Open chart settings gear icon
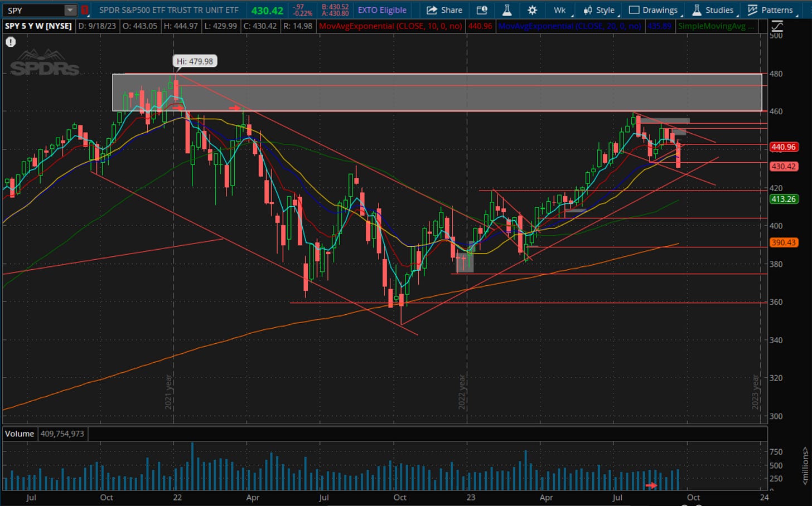Viewport: 812px width, 506px height. [x=533, y=10]
